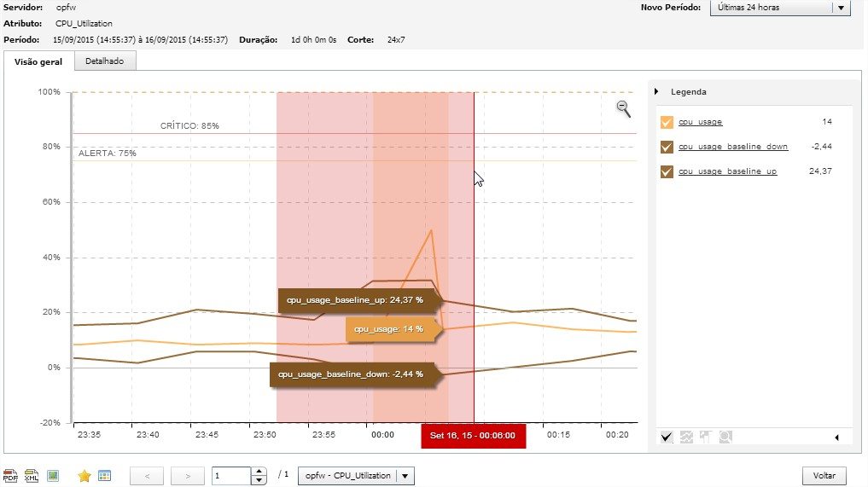Toggle the cpu_usage_baseline_down checkbox
This screenshot has height=487, width=868.
point(667,147)
